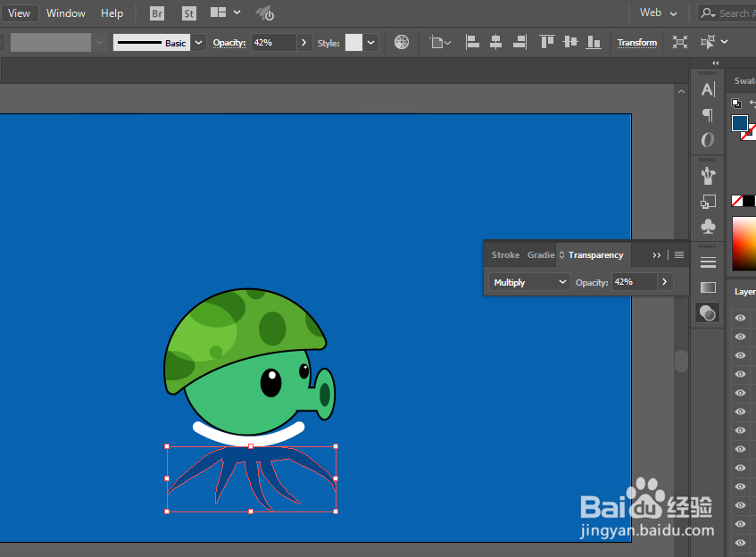Click Horizontal Align Center icon
The width and height of the screenshot is (756, 557).
pos(495,43)
